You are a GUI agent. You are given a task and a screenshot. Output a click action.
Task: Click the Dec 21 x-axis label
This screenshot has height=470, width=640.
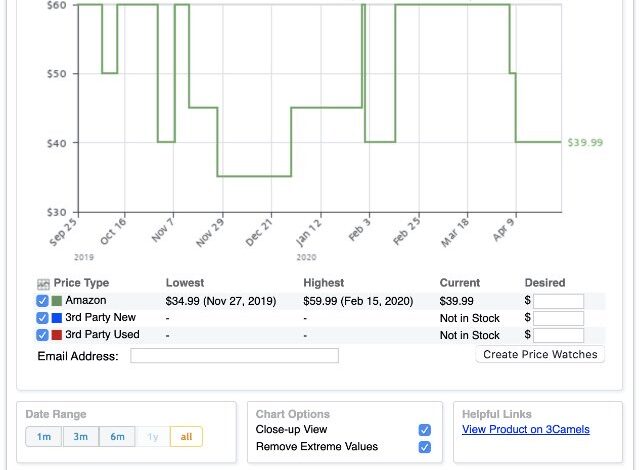(x=259, y=232)
